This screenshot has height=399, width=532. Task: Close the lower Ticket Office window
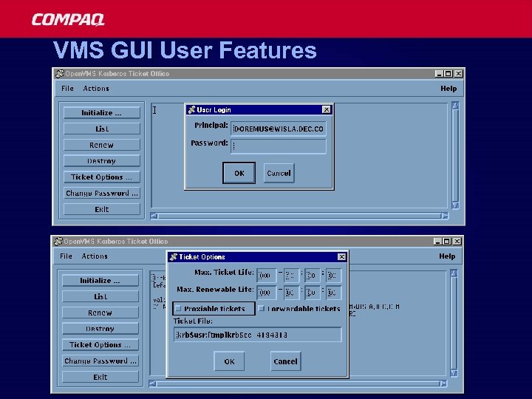[x=457, y=241]
